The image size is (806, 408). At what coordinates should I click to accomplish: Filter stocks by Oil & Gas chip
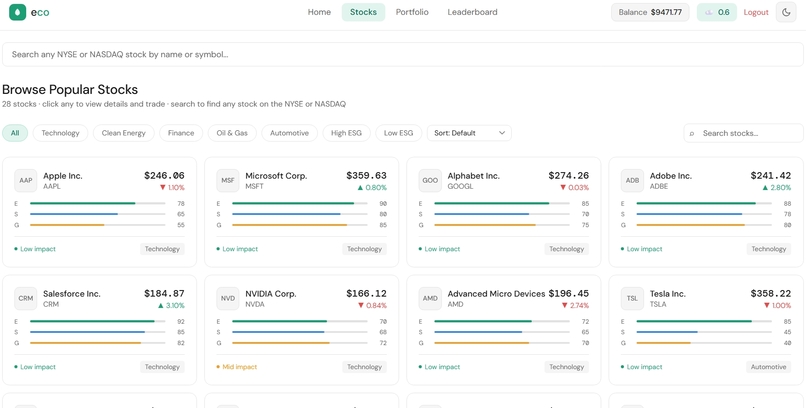click(x=232, y=133)
